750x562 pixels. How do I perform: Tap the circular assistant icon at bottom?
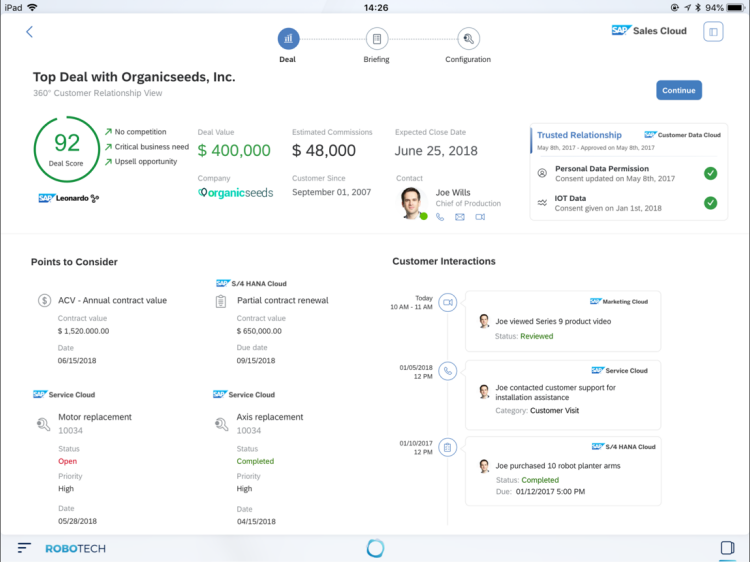click(375, 548)
